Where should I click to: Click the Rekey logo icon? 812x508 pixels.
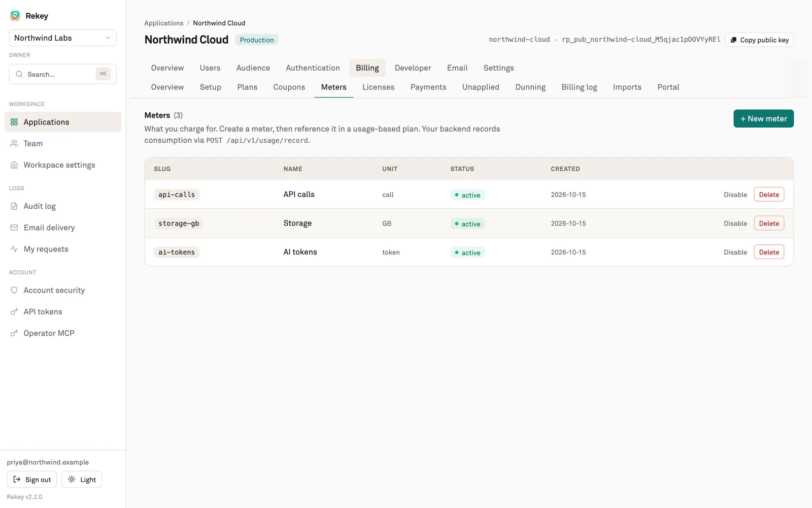pos(15,16)
